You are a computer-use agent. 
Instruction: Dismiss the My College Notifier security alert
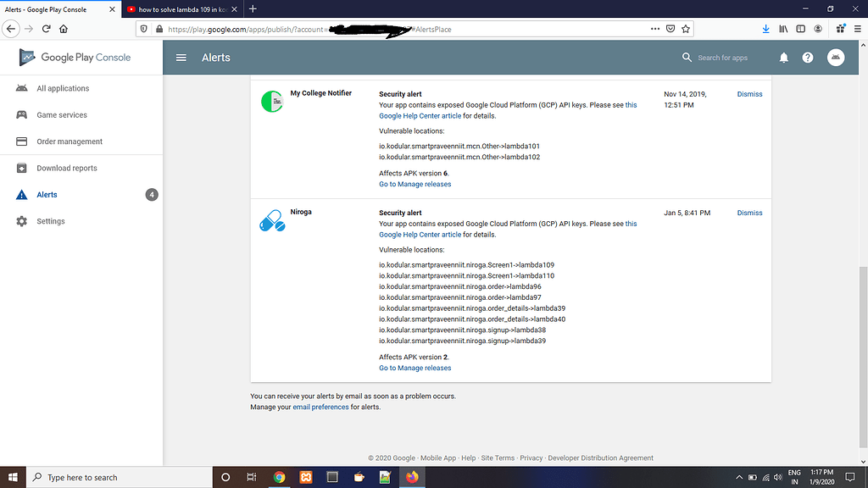749,94
